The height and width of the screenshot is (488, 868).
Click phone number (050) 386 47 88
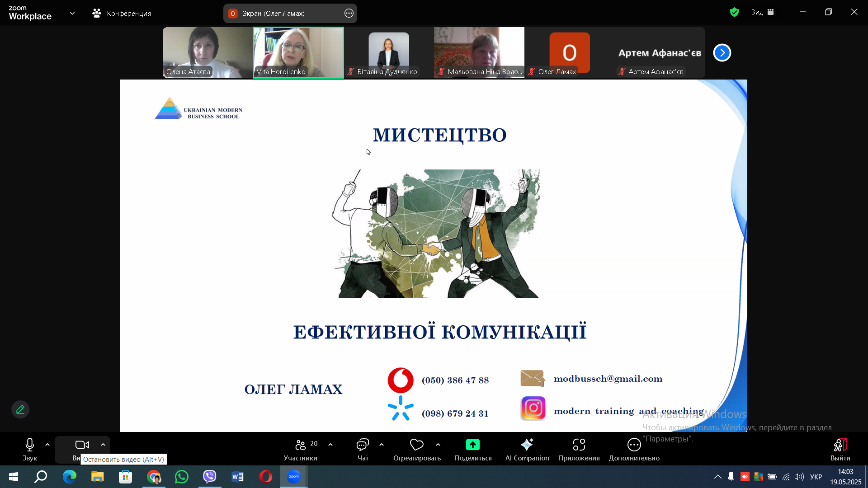tap(455, 380)
